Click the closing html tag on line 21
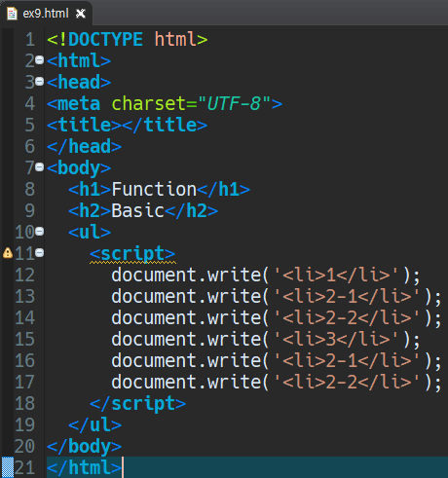 tap(85, 468)
